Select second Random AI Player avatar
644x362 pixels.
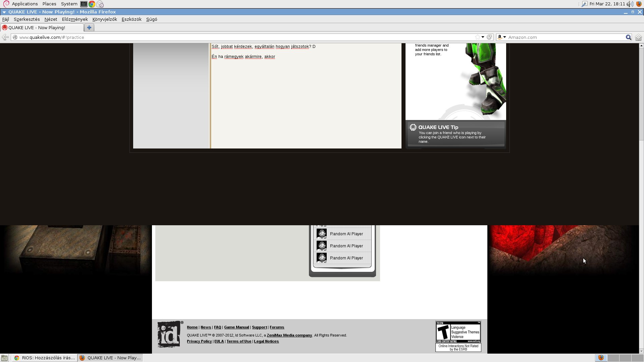click(322, 246)
